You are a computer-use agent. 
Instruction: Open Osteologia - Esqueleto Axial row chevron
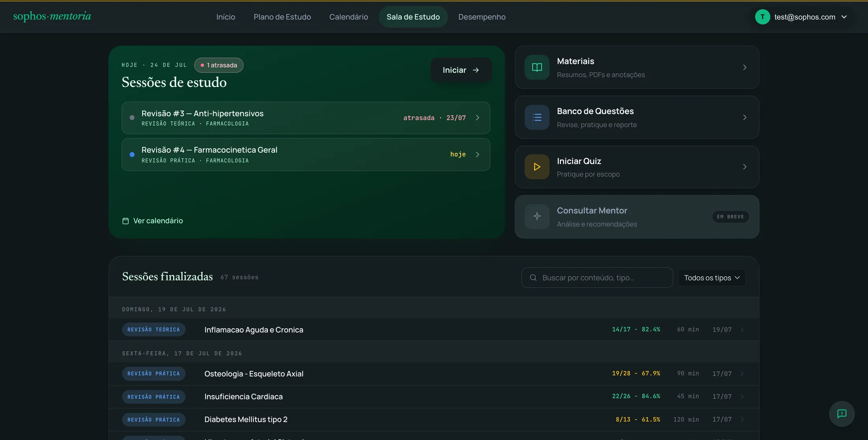pos(742,374)
